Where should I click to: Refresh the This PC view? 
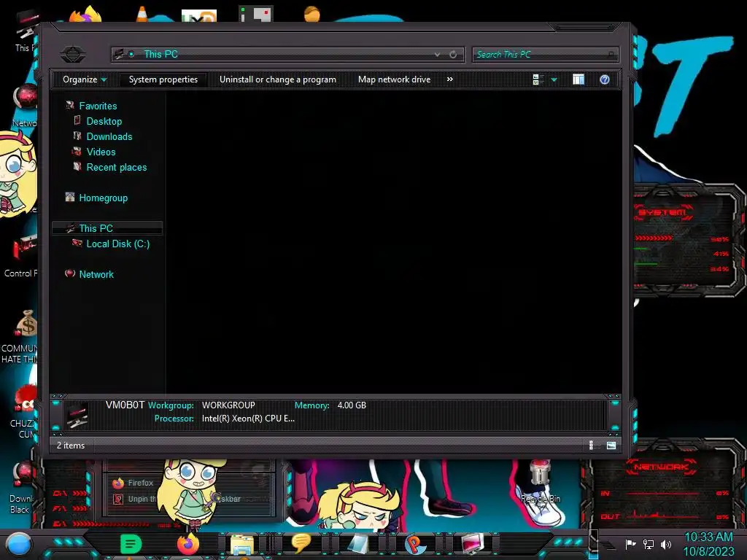pos(453,54)
